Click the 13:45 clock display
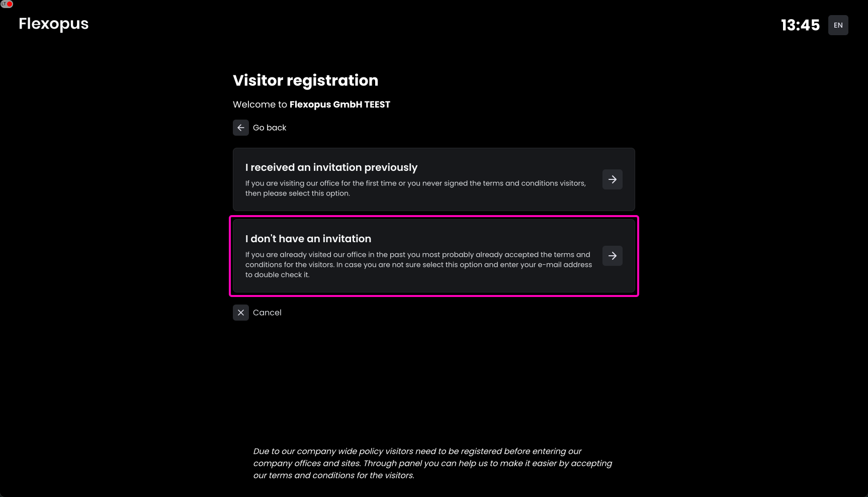This screenshot has width=868, height=497. point(800,25)
